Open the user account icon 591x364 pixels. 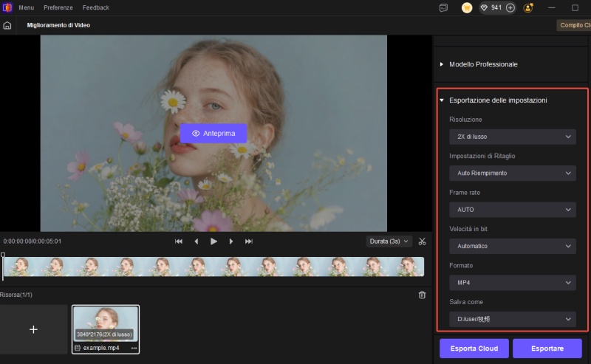pos(528,7)
